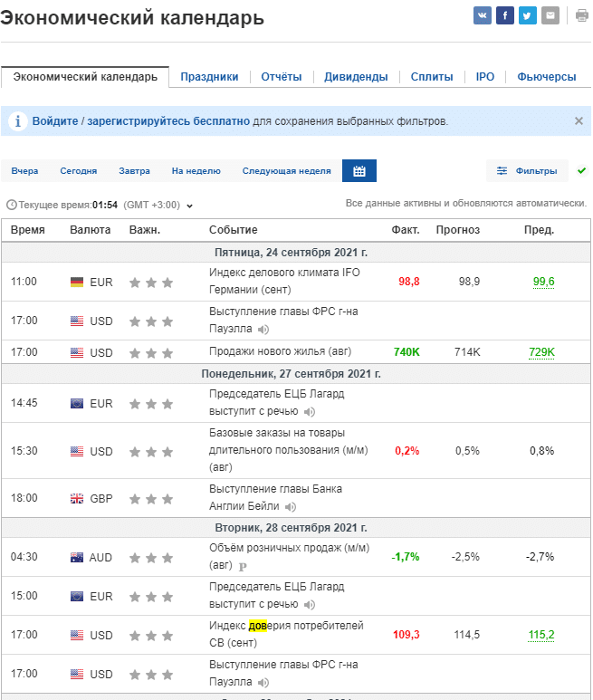Click the Войдите login link

tap(55, 120)
